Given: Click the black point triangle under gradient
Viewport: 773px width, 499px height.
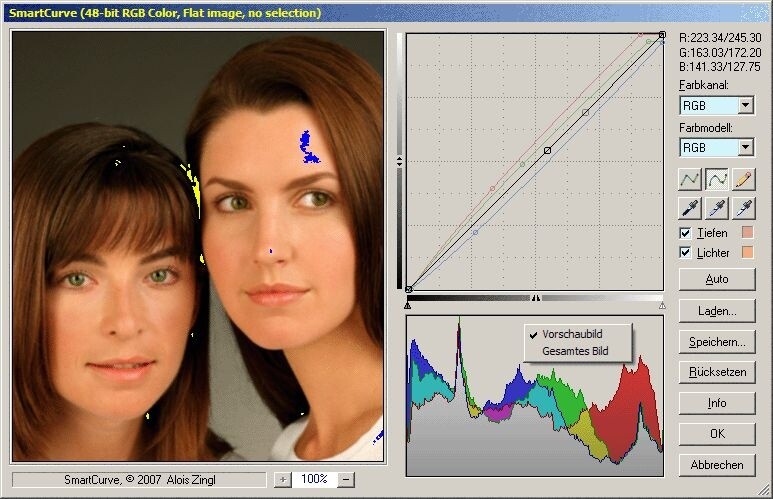Looking at the screenshot, I should 408,306.
